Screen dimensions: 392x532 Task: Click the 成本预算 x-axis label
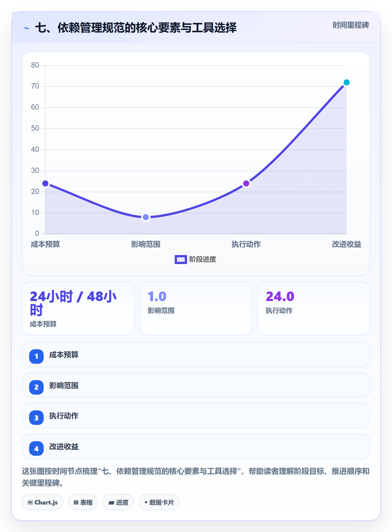point(45,244)
